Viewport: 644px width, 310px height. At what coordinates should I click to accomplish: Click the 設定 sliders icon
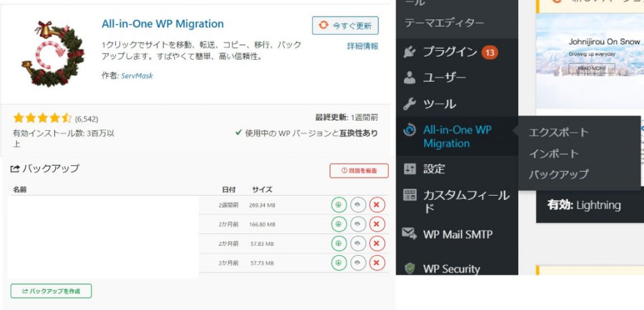[x=409, y=169]
